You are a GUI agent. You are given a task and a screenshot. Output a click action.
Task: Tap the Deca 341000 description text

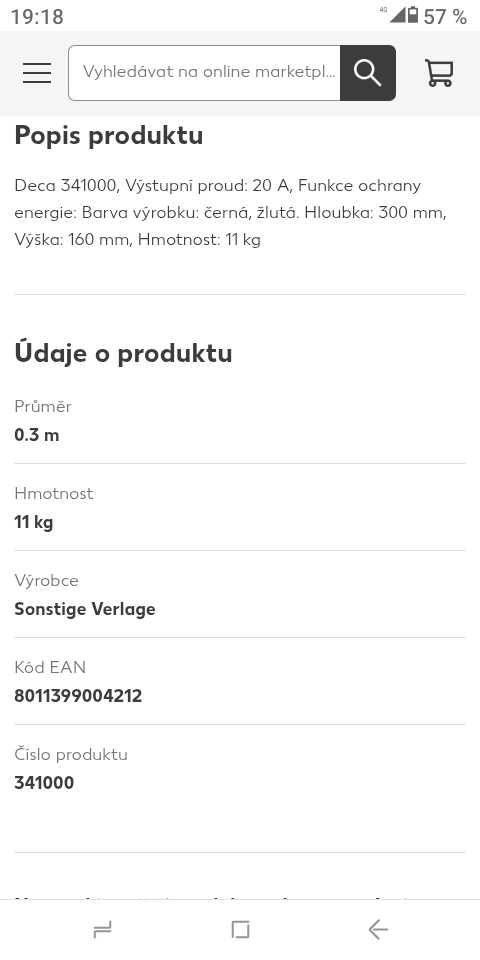231,212
